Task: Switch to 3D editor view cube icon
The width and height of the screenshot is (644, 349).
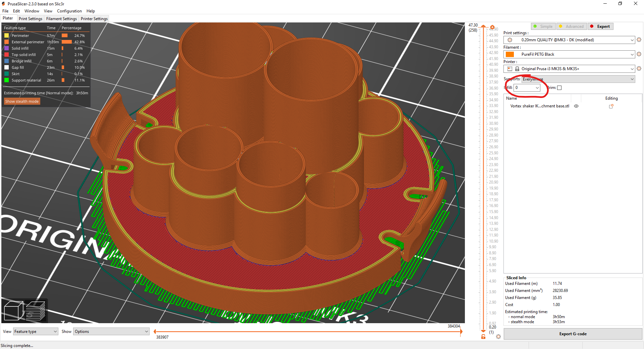Action: (x=13, y=310)
